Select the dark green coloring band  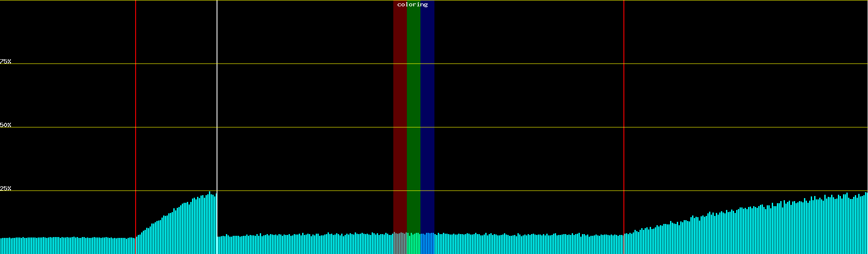pyautogui.click(x=413, y=106)
